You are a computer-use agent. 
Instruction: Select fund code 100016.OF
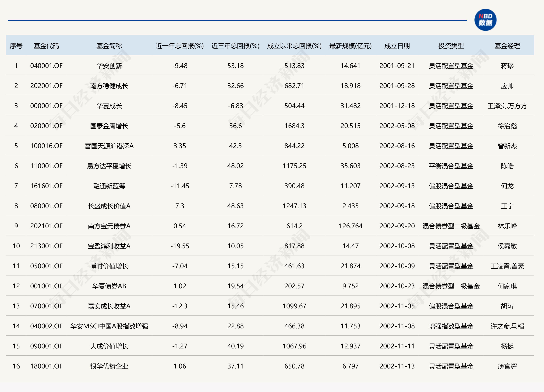click(46, 146)
